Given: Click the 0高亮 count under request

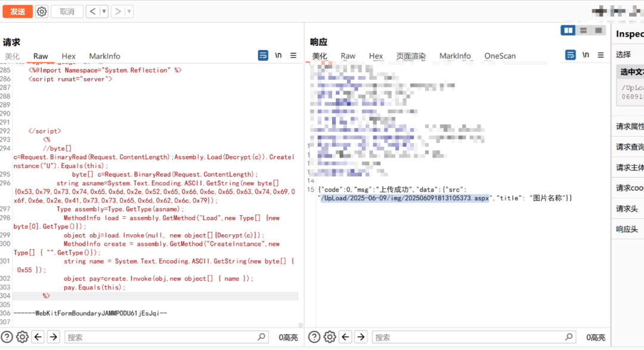Looking at the screenshot, I should click(288, 337).
